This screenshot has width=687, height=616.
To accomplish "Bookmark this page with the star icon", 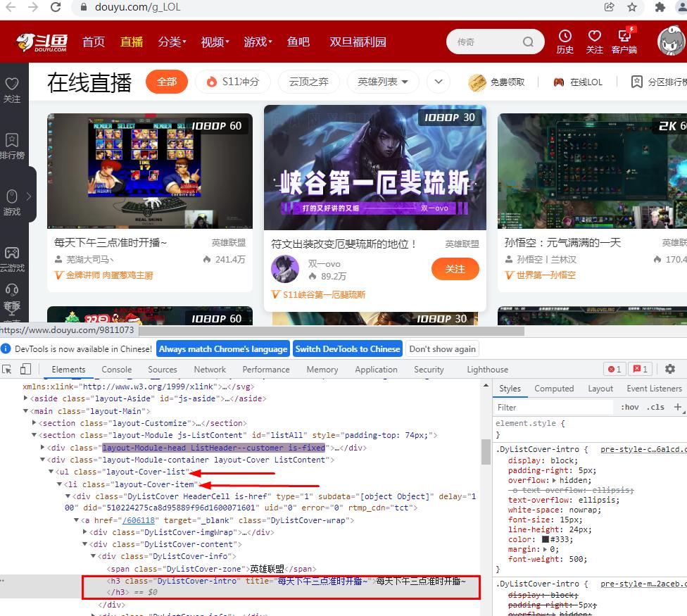I will coord(632,7).
